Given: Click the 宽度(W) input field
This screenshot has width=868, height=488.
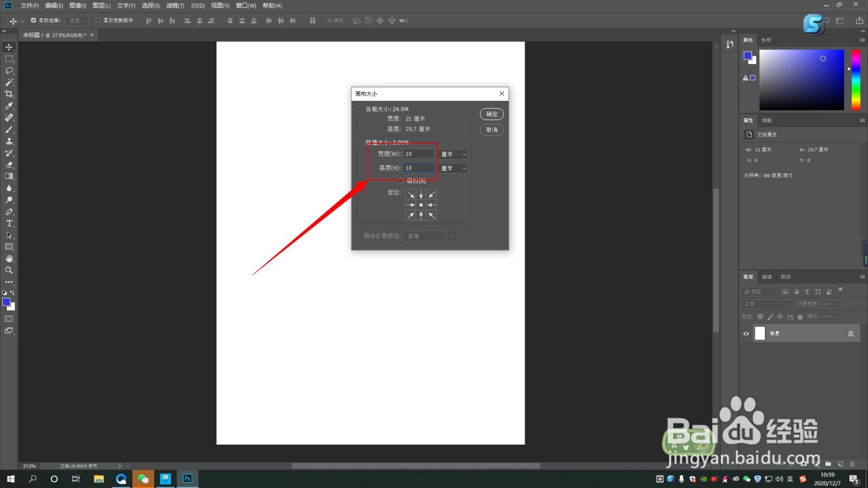Looking at the screenshot, I should click(x=419, y=154).
